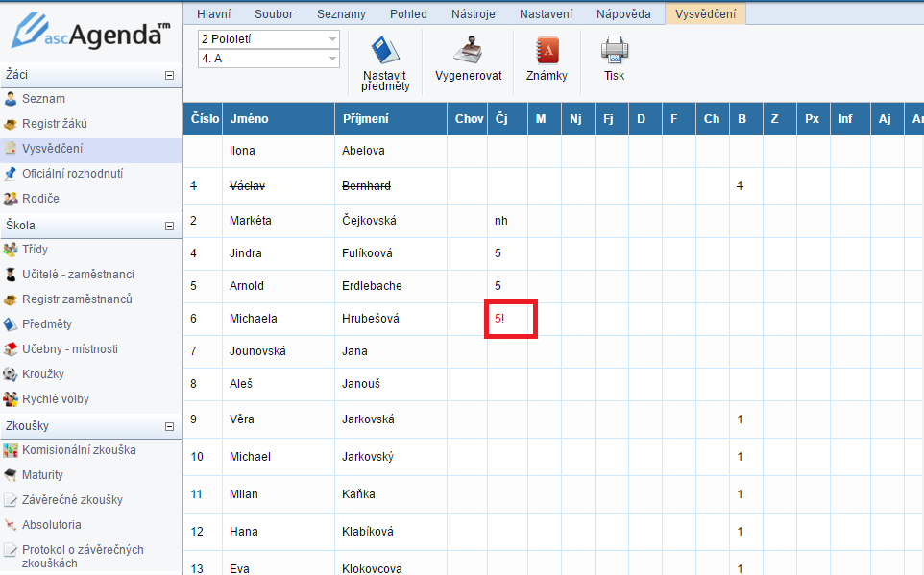Select Vysvědčení icon in sidebar
Screen dimensions: 924x575
coord(10,149)
